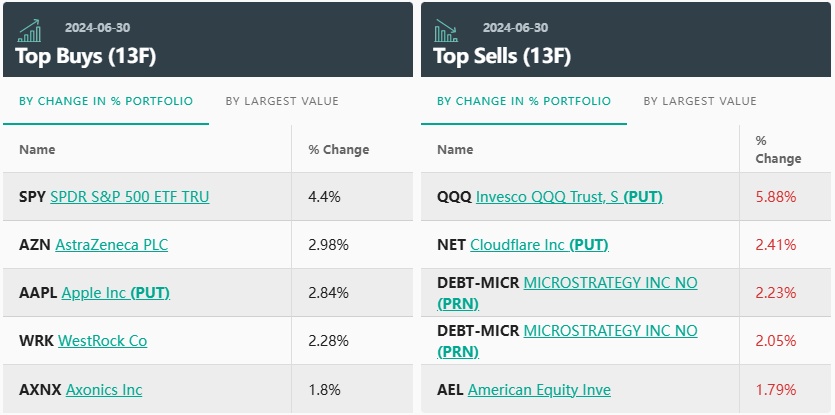Image resolution: width=835 pixels, height=415 pixels.
Task: Switch to Top Buys 'By Change in % Portfolio' tab
Action: (106, 101)
